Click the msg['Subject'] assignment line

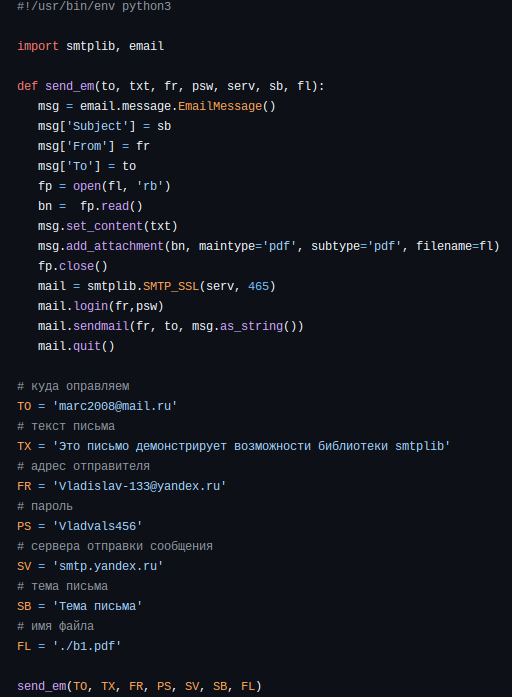(x=104, y=126)
